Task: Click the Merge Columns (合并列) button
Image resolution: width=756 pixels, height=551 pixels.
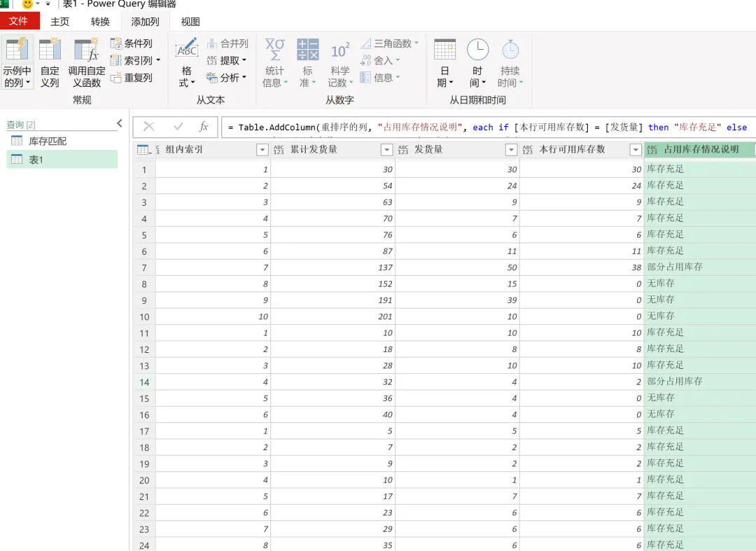Action: point(227,43)
